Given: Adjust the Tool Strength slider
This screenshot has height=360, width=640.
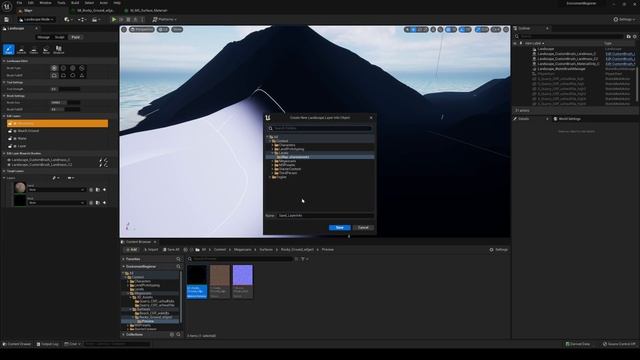Looking at the screenshot, I should click(x=65, y=89).
